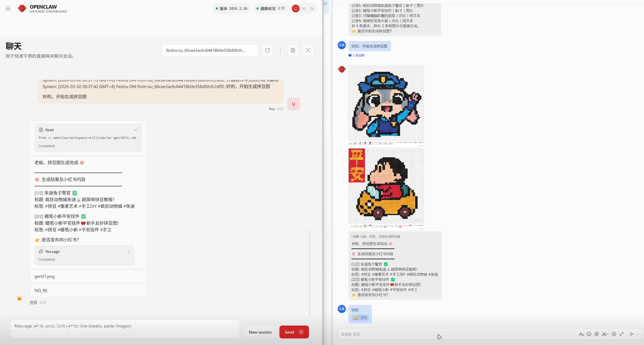Screen dimensions: 644x345
Task: Expand the Message tool call card
Action: [x=84, y=256]
